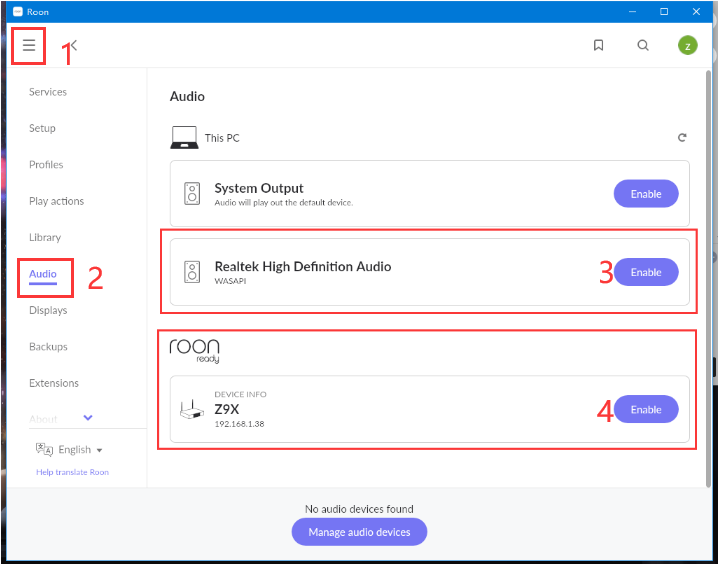
Task: Enable Realtek High Definition Audio
Action: click(x=645, y=272)
